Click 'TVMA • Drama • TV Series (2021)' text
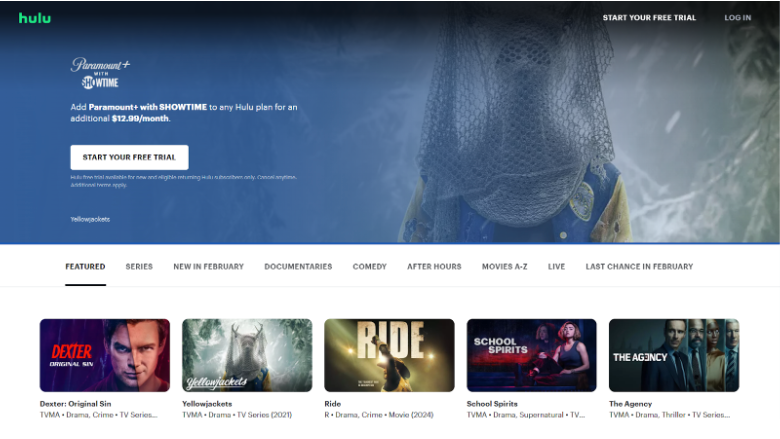The width and height of the screenshot is (780, 439). click(237, 415)
